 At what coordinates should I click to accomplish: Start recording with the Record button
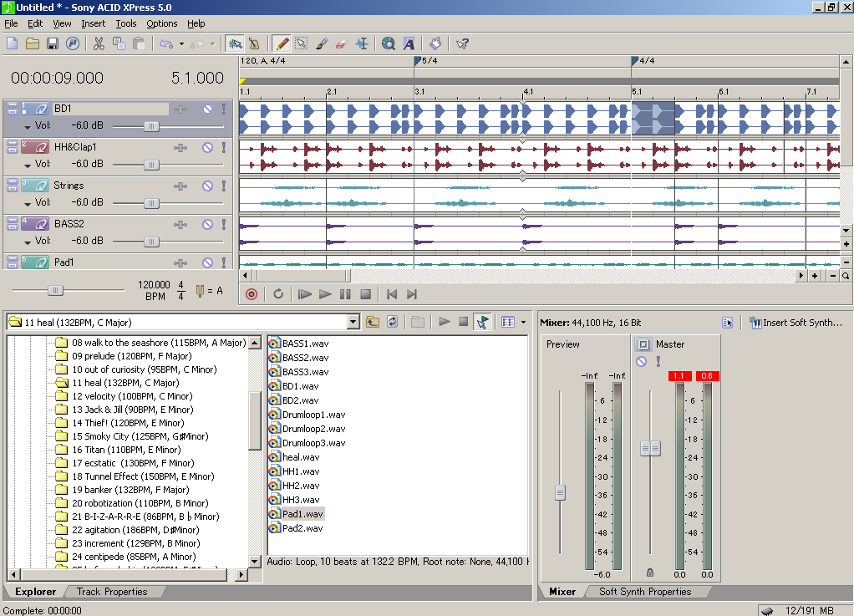[x=251, y=294]
